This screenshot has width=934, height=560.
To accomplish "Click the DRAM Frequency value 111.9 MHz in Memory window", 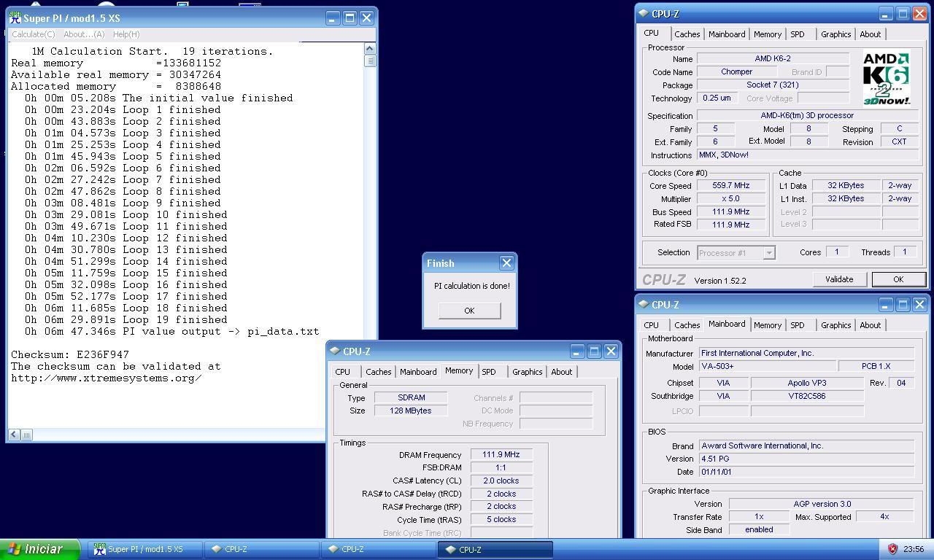I will click(501, 455).
